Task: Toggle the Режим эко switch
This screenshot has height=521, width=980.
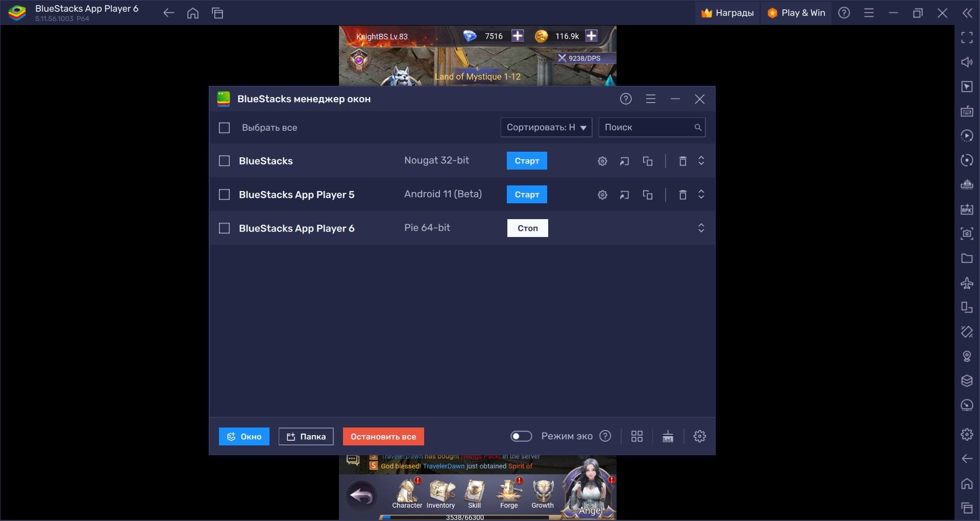Action: 521,436
